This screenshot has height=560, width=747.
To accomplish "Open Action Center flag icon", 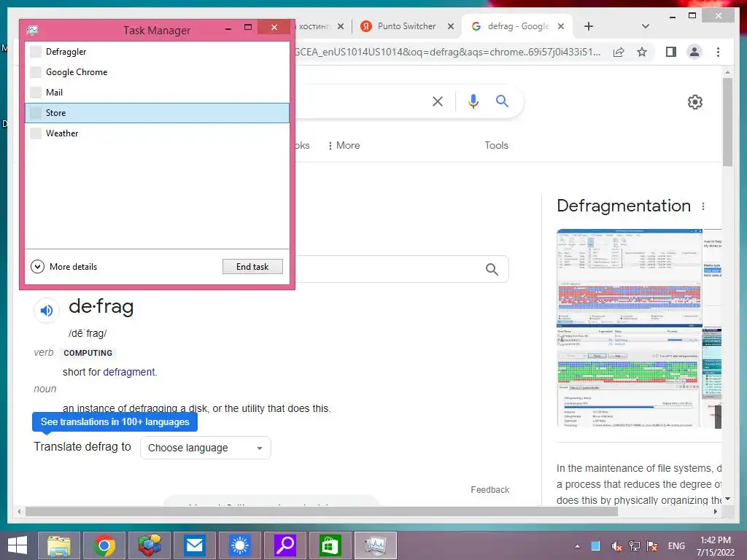I will pyautogui.click(x=652, y=546).
